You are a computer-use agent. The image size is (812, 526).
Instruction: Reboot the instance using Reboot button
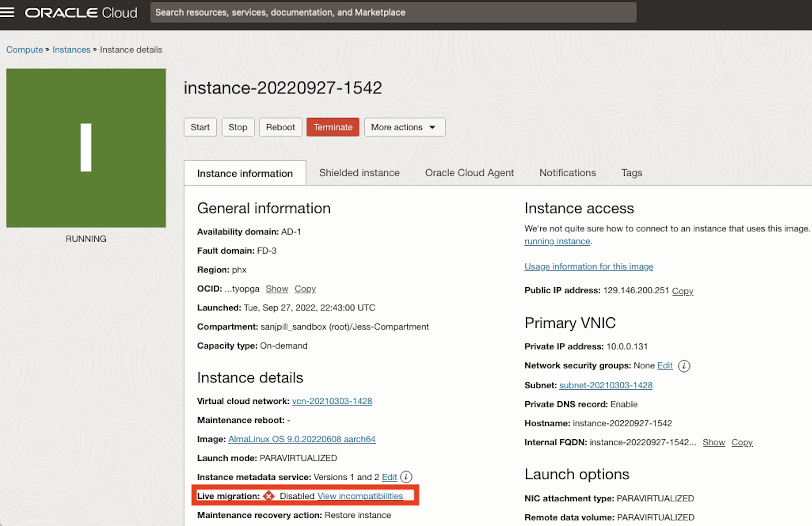(x=280, y=127)
